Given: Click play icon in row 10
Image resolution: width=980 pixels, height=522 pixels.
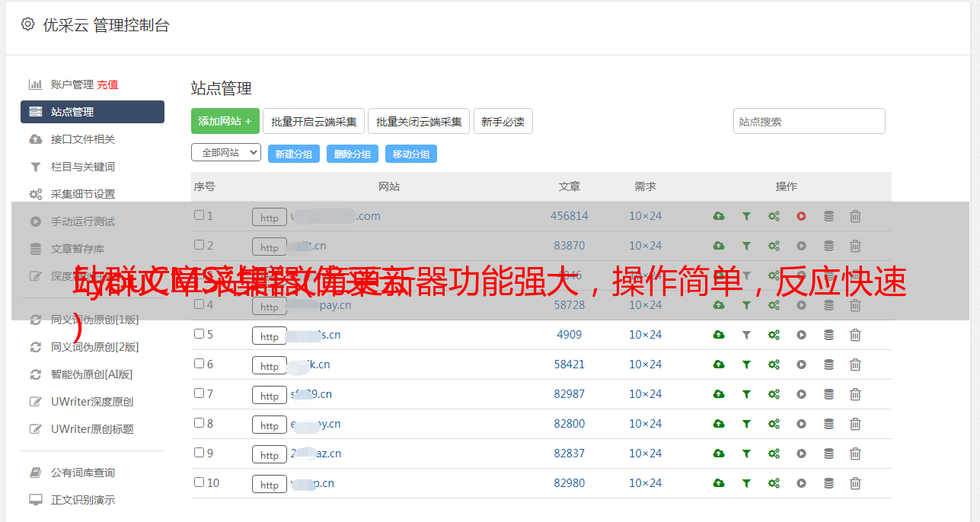Looking at the screenshot, I should [801, 483].
